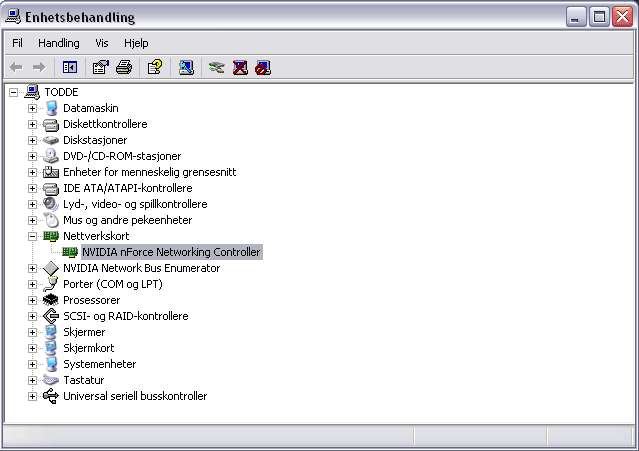639x451 pixels.
Task: Expand Universal seriell busskontroller node
Action: (x=33, y=396)
